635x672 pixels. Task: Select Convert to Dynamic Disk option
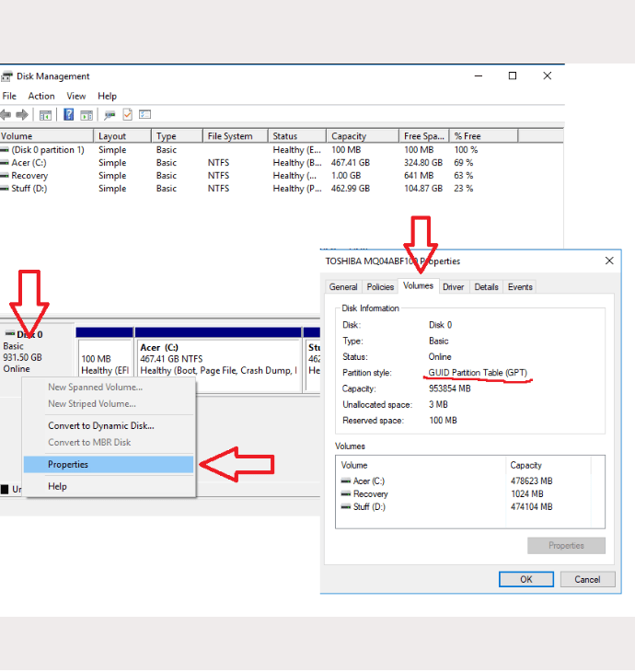tap(109, 426)
